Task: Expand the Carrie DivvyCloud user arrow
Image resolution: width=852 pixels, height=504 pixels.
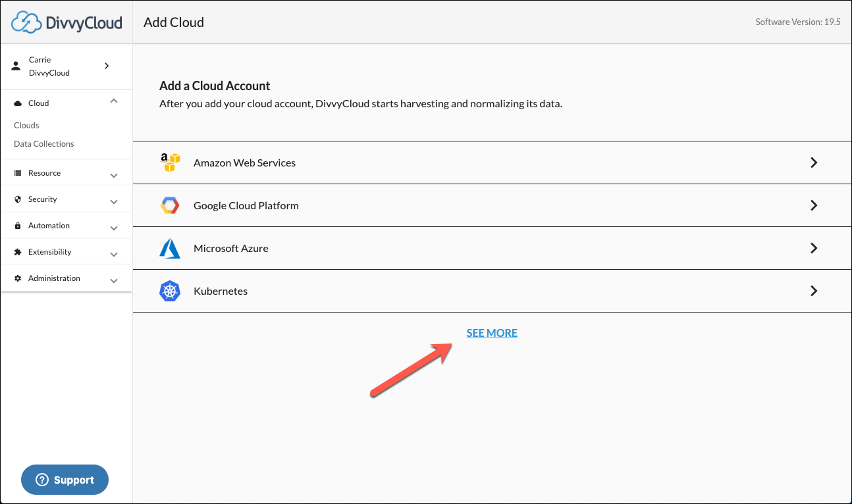Action: [107, 66]
